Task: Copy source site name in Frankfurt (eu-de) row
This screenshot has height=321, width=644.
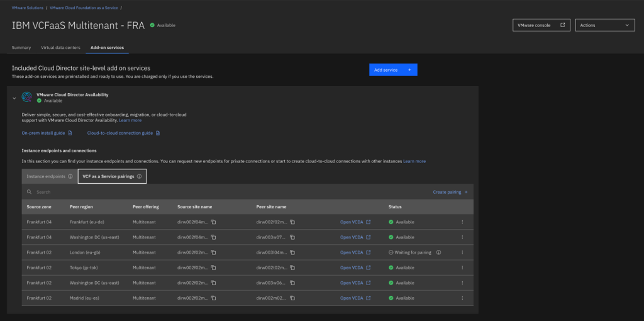Action: pyautogui.click(x=214, y=222)
